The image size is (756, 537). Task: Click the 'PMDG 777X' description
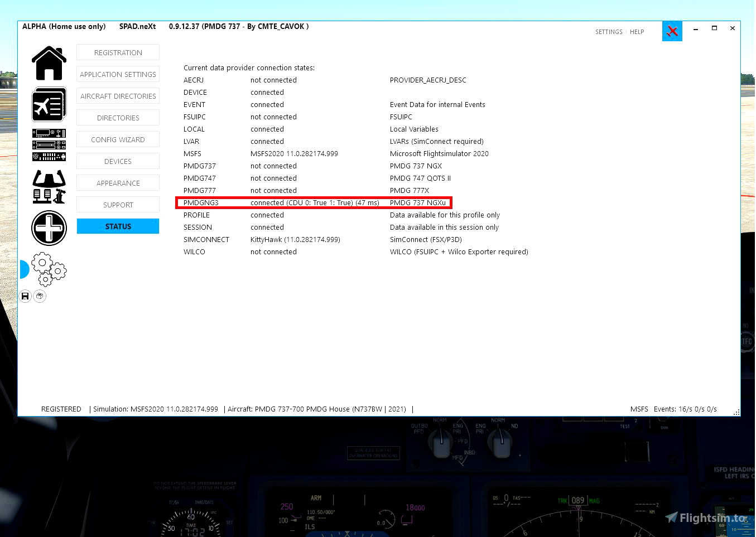coord(410,191)
